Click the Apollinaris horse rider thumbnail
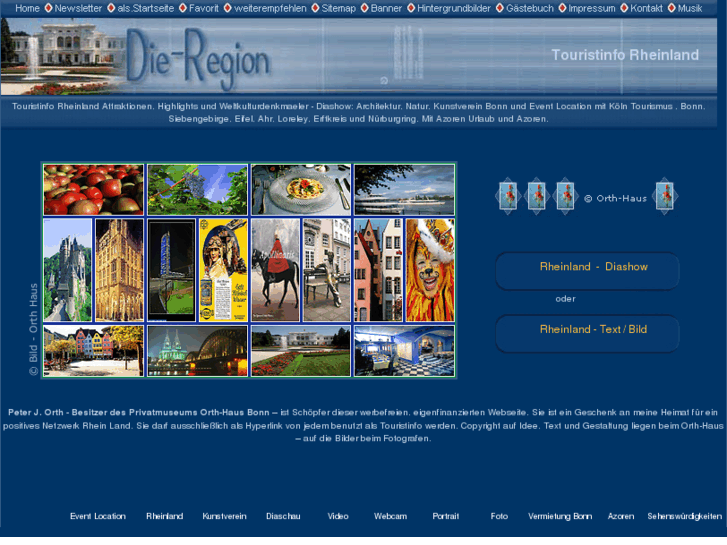Image resolution: width=727 pixels, height=545 pixels. coord(275,270)
